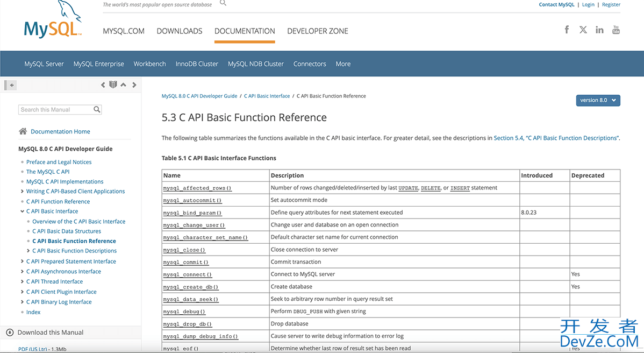Collapse the C API Basic Interface chevron
Image resolution: width=644 pixels, height=353 pixels.
pyautogui.click(x=22, y=211)
